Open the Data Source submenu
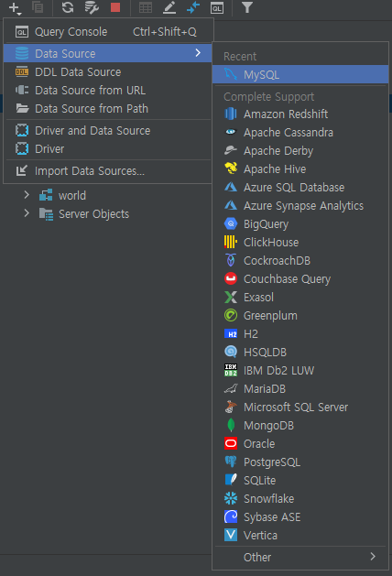 (x=108, y=54)
